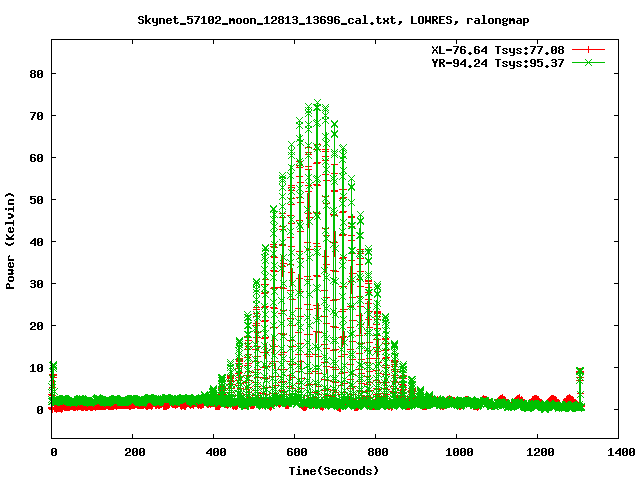Click the x-axis tick label 1000

point(459,452)
